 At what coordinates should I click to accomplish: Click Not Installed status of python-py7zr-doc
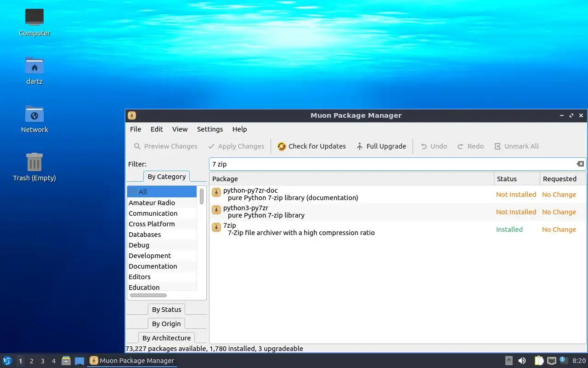[516, 195]
